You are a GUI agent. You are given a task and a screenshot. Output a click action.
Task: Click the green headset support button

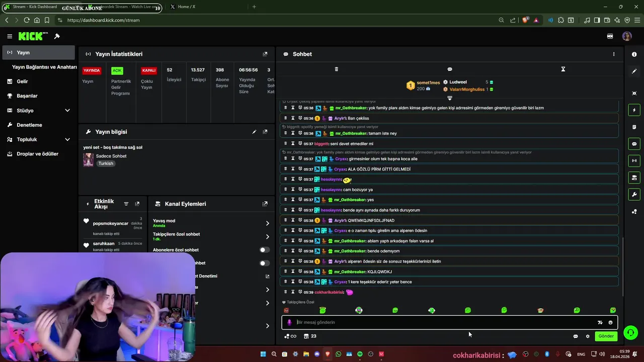pos(630,332)
